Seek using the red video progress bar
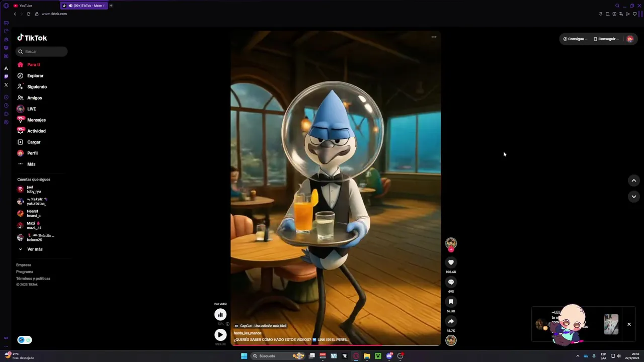Viewport: 644px width, 362px height. pos(336,345)
